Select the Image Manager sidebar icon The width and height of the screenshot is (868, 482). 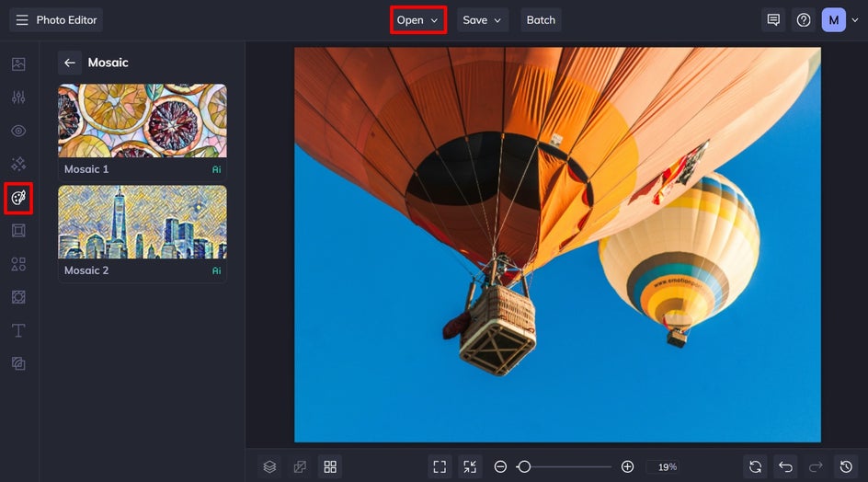point(18,64)
